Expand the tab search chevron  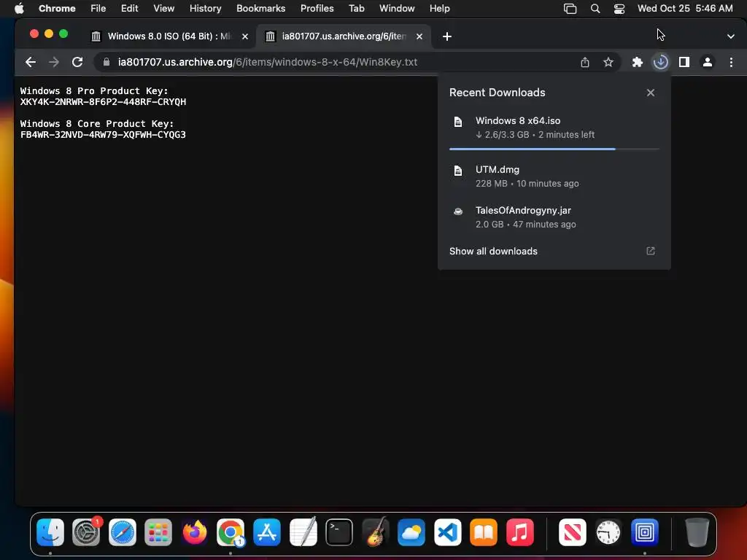coord(731,36)
